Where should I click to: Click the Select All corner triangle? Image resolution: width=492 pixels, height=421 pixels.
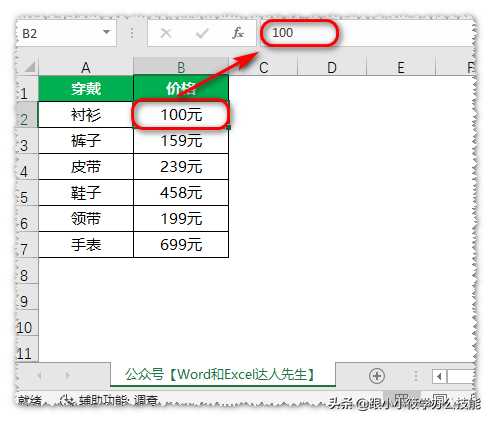tap(29, 67)
